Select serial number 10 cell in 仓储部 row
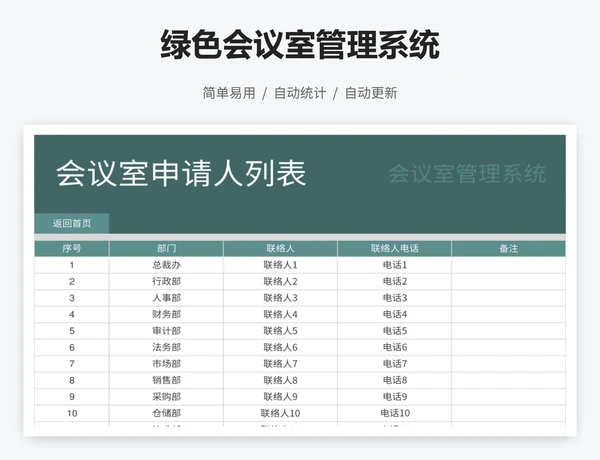The image size is (600, 460). [x=72, y=413]
